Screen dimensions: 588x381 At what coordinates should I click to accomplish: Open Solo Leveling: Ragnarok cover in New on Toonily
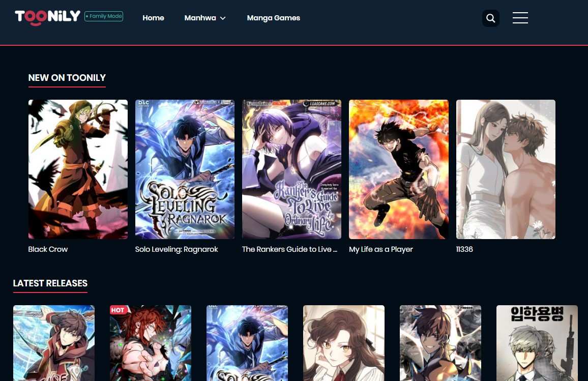point(185,169)
